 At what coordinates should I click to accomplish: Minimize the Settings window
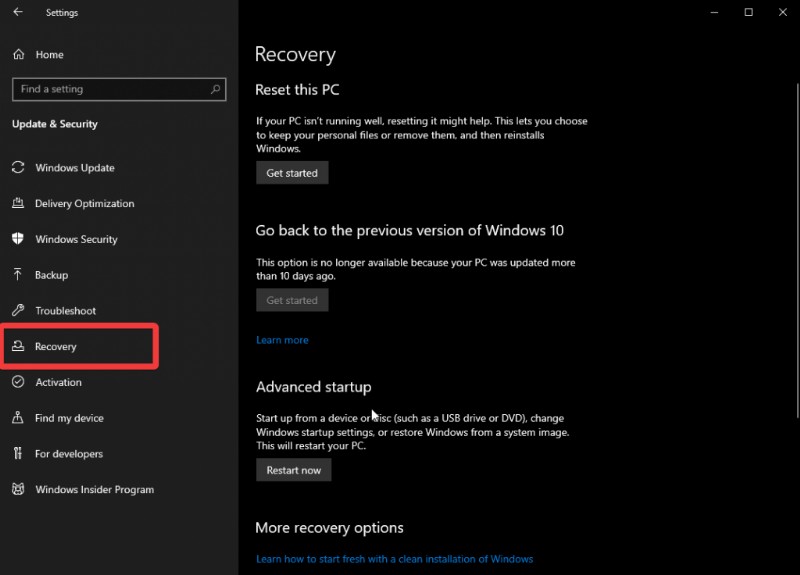(714, 12)
